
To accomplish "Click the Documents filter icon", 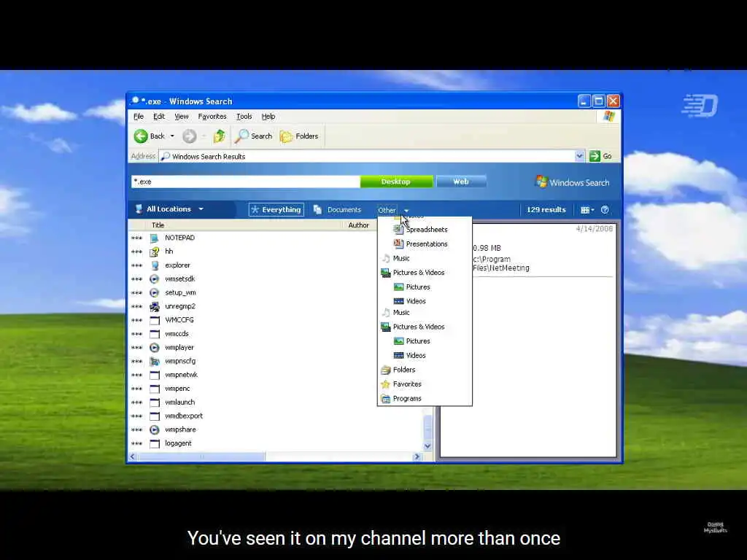I will click(x=318, y=209).
